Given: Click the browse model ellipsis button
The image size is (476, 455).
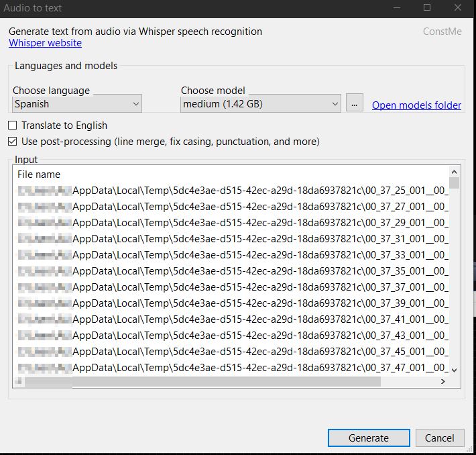Looking at the screenshot, I should point(354,103).
